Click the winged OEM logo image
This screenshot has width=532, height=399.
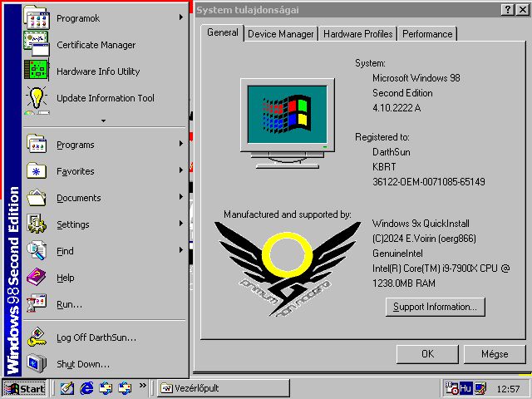coord(288,268)
